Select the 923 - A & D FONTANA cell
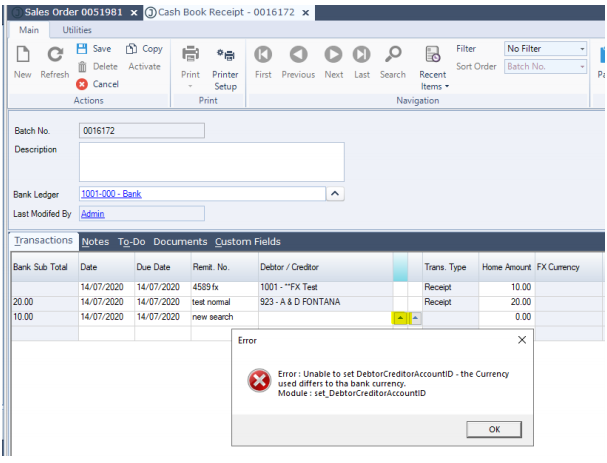The height and width of the screenshot is (463, 607). (x=326, y=302)
